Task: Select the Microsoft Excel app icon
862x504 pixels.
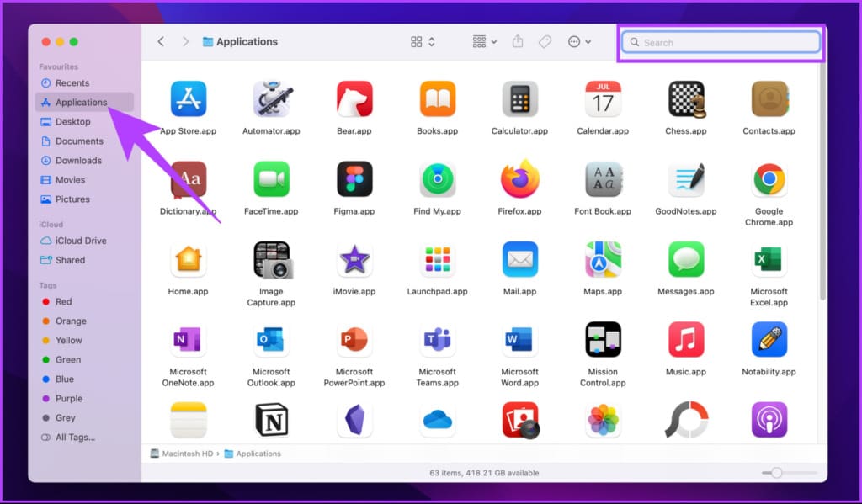Action: (769, 259)
